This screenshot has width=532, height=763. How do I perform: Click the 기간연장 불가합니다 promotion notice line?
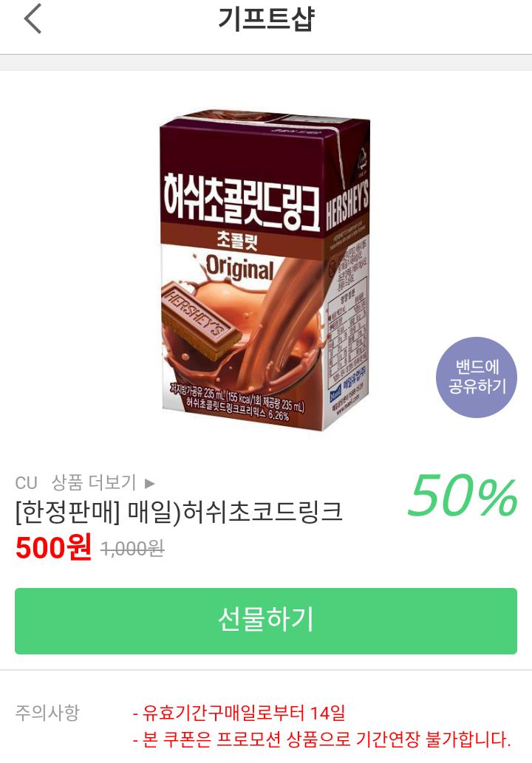click(321, 739)
